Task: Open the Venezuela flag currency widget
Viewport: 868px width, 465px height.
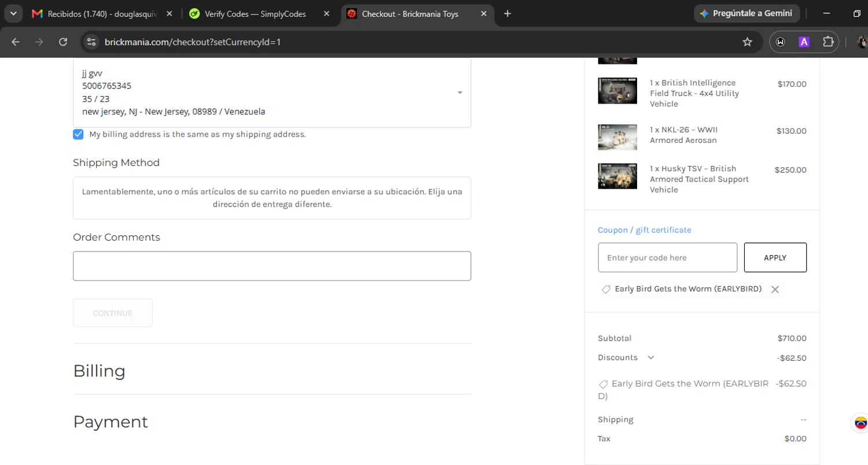Action: click(860, 423)
